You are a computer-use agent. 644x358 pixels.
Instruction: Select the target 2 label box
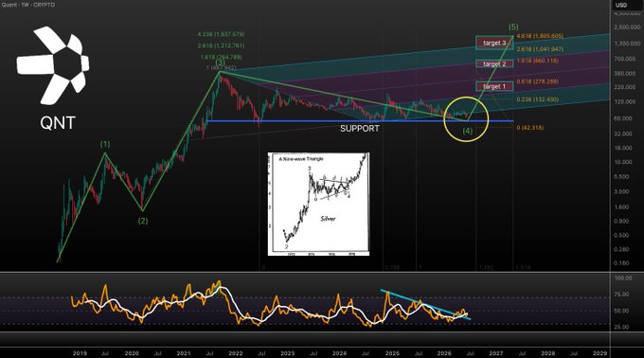coord(494,63)
